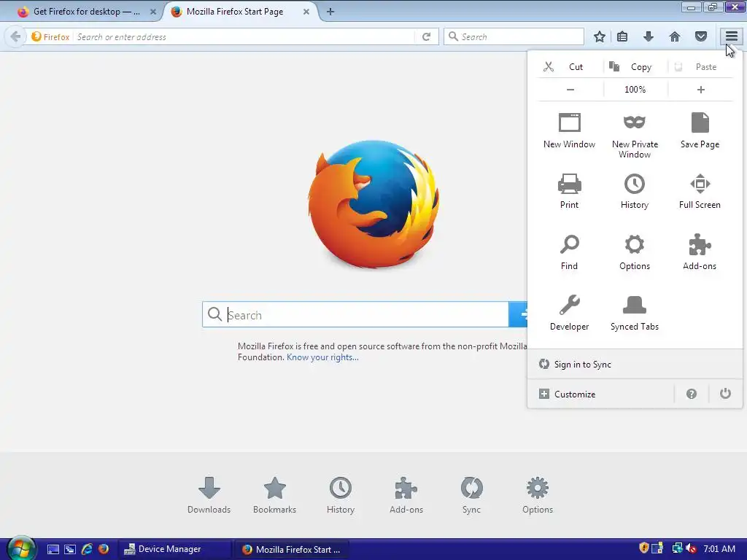The height and width of the screenshot is (560, 747).
Task: Show Synced Tabs
Action: tap(635, 313)
